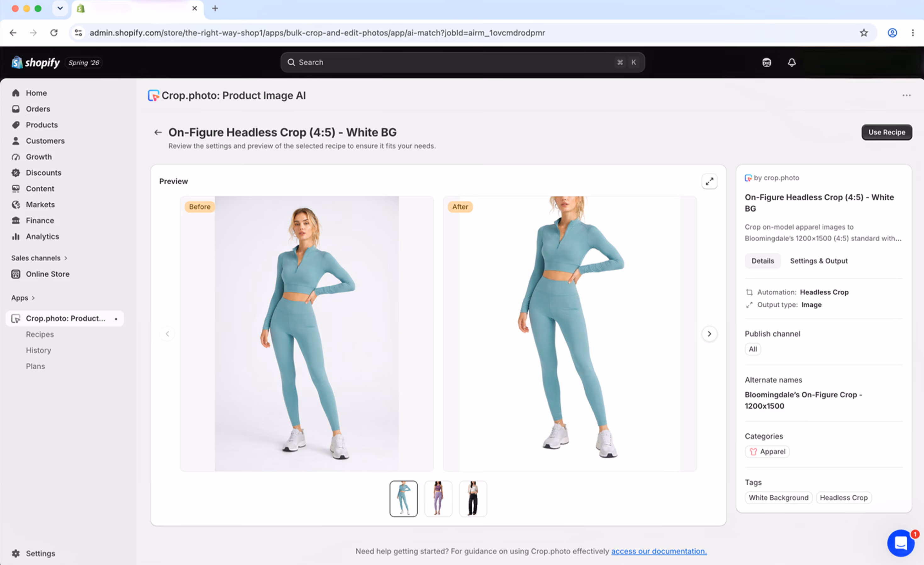The image size is (924, 565).
Task: Select the purple outfit thumbnail
Action: [438, 499]
